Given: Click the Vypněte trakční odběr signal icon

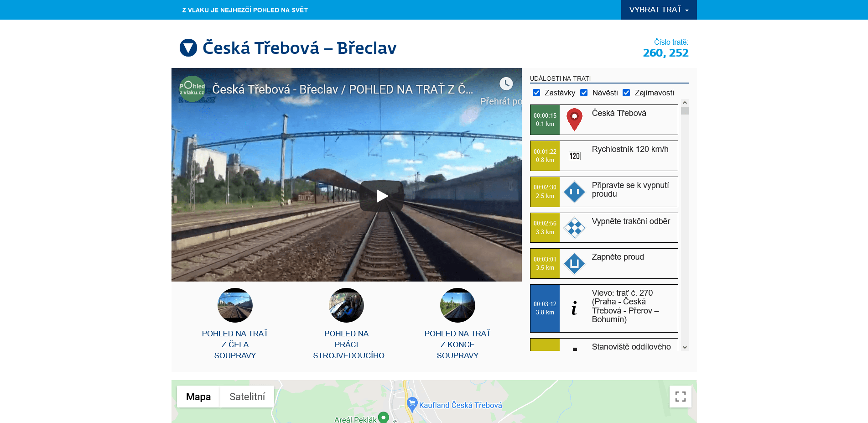Looking at the screenshot, I should 574,228.
